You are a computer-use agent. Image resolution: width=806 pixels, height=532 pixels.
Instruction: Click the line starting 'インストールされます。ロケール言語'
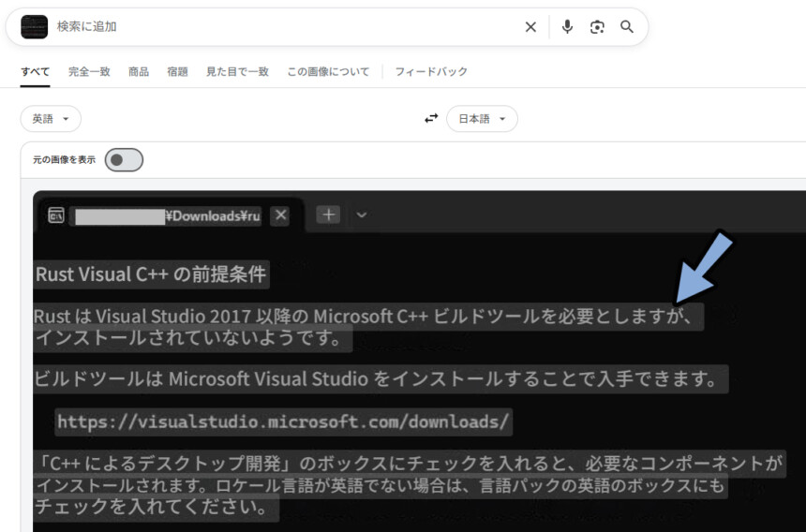[x=381, y=485]
